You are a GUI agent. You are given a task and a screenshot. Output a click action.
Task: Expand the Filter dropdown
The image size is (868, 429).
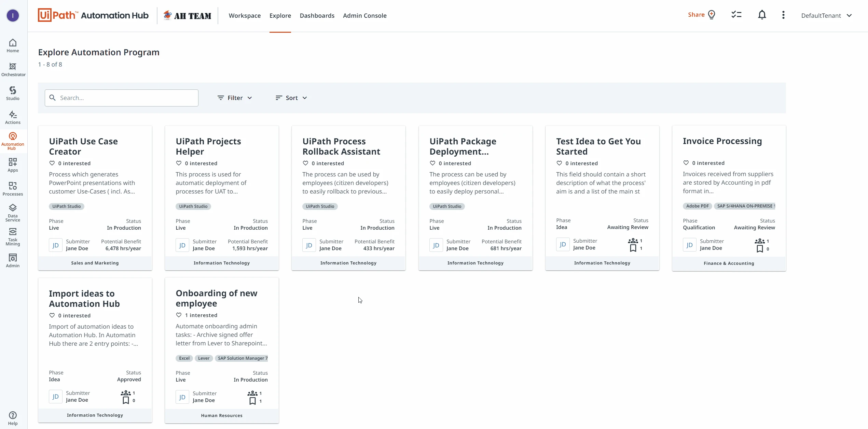tap(235, 98)
